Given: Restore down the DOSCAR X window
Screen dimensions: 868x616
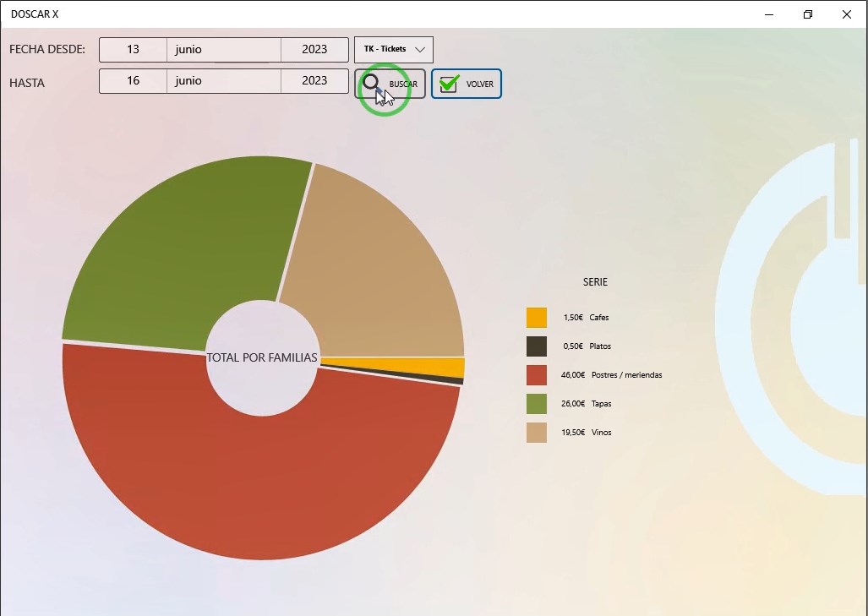Looking at the screenshot, I should point(808,14).
